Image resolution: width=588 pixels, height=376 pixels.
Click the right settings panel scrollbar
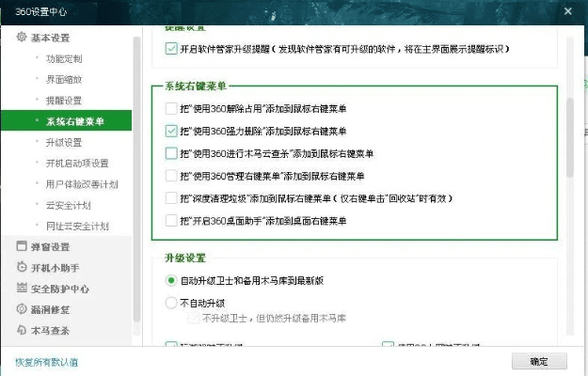(570, 137)
